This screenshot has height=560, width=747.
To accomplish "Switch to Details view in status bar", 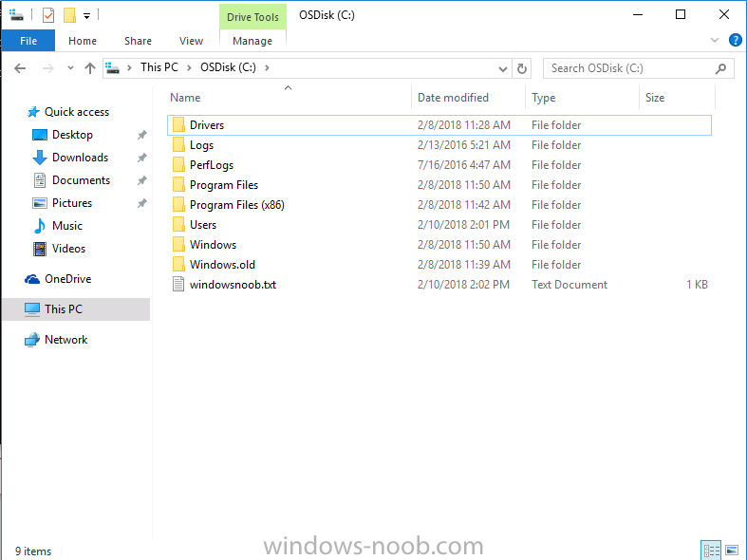I will (x=712, y=551).
